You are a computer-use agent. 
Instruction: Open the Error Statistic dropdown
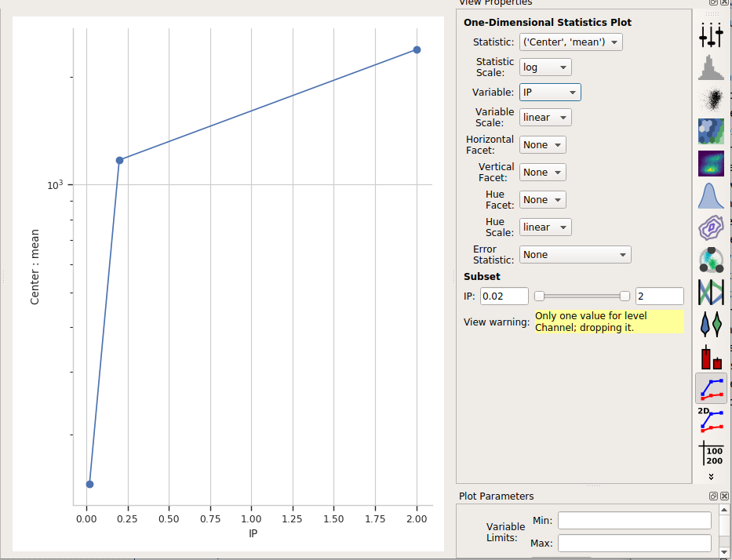pos(575,255)
